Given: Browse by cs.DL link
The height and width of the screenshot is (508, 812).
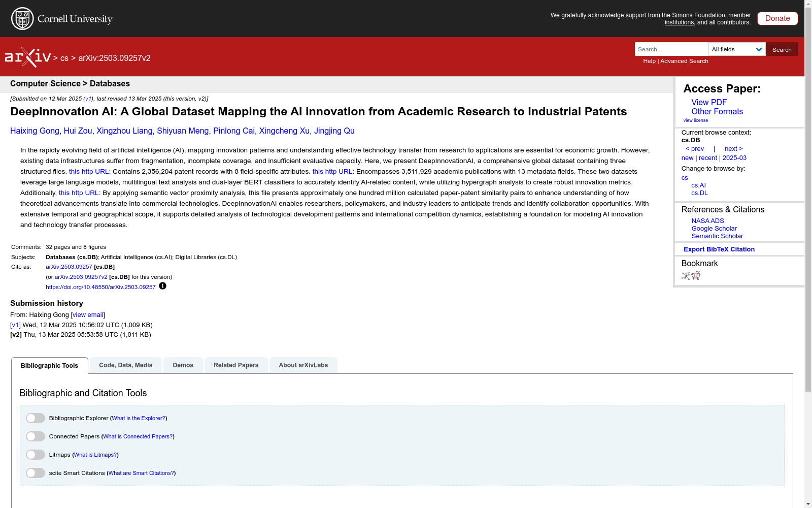Looking at the screenshot, I should (x=699, y=193).
